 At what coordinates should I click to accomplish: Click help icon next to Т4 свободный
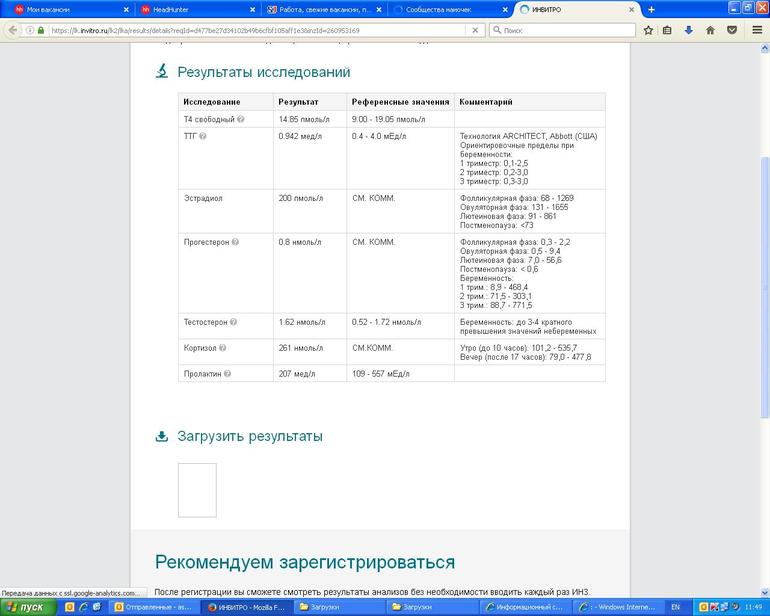(241, 119)
